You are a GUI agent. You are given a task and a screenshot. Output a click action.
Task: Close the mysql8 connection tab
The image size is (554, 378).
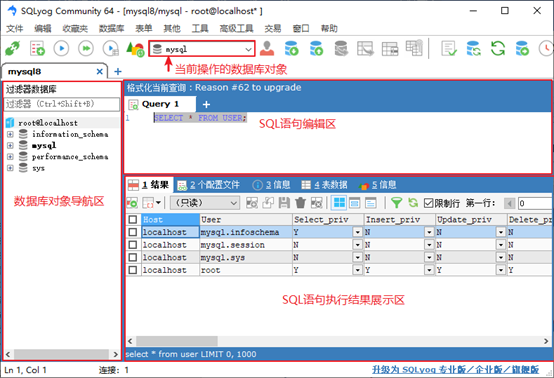click(100, 72)
